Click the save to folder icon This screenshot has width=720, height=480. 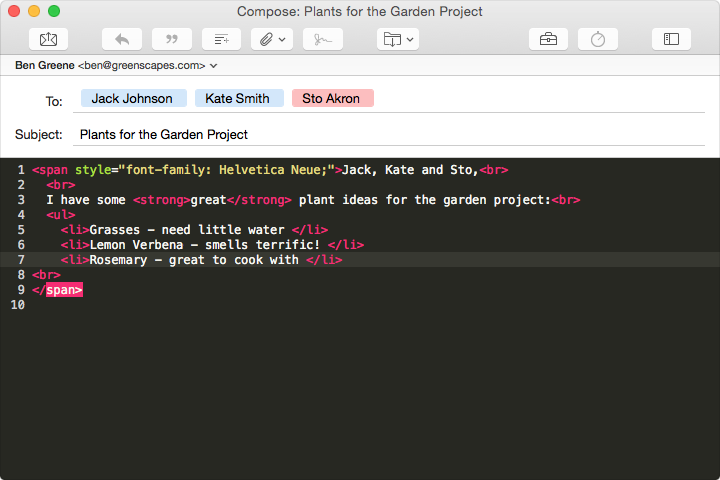(392, 39)
